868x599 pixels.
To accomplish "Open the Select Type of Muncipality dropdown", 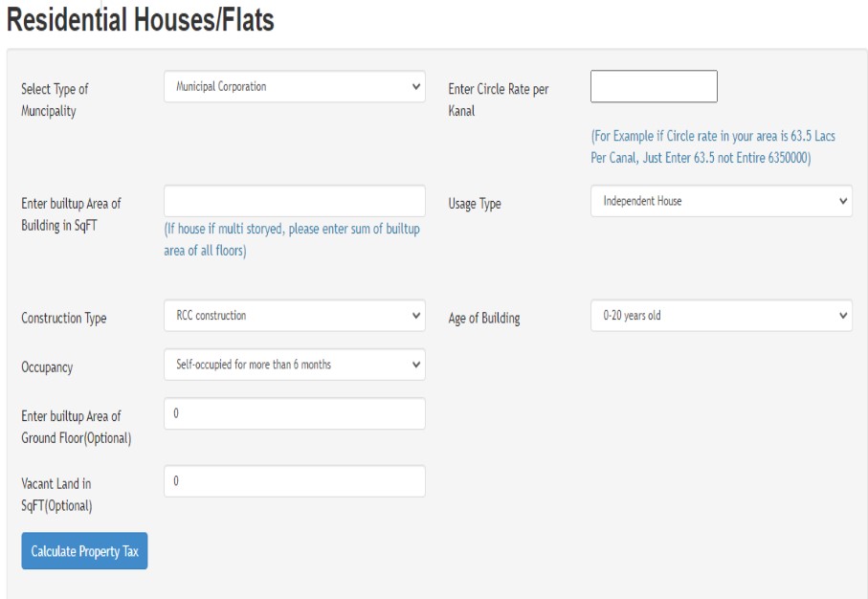I will click(294, 87).
